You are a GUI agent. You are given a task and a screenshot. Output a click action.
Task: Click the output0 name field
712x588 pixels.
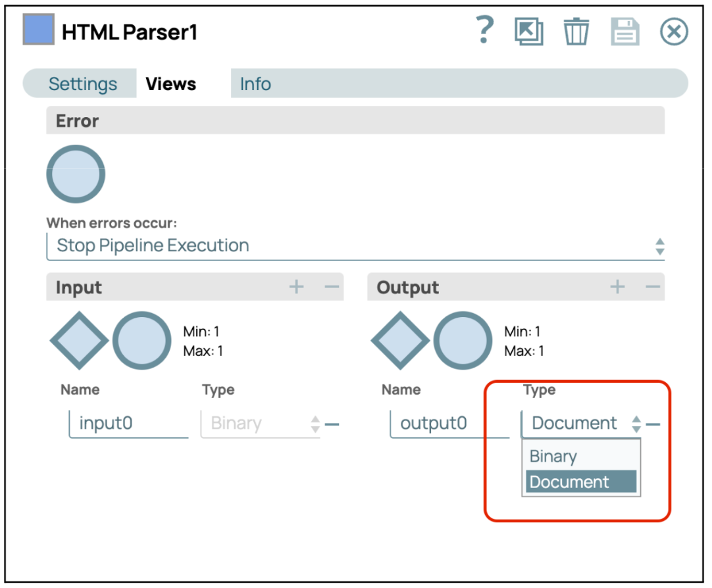coord(449,424)
